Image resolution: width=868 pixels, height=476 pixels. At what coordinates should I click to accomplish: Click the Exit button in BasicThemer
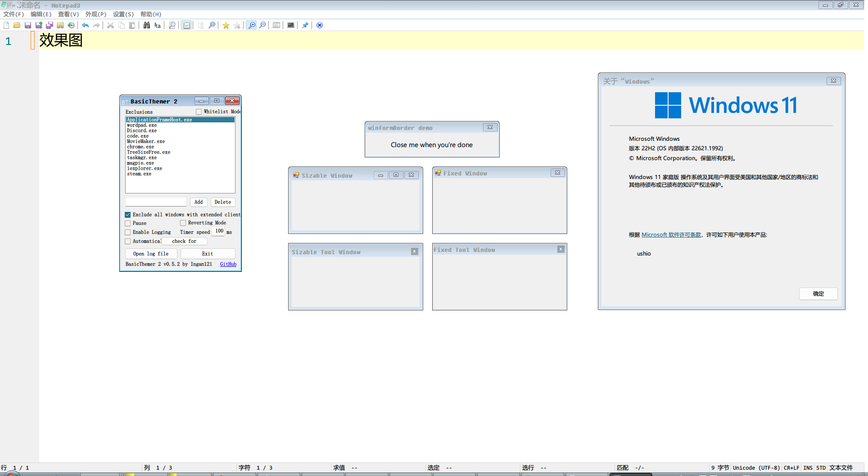[x=208, y=254]
